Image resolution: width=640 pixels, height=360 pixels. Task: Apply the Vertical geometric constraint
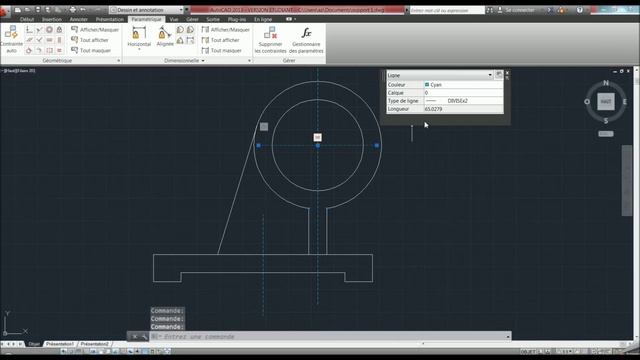(59, 40)
